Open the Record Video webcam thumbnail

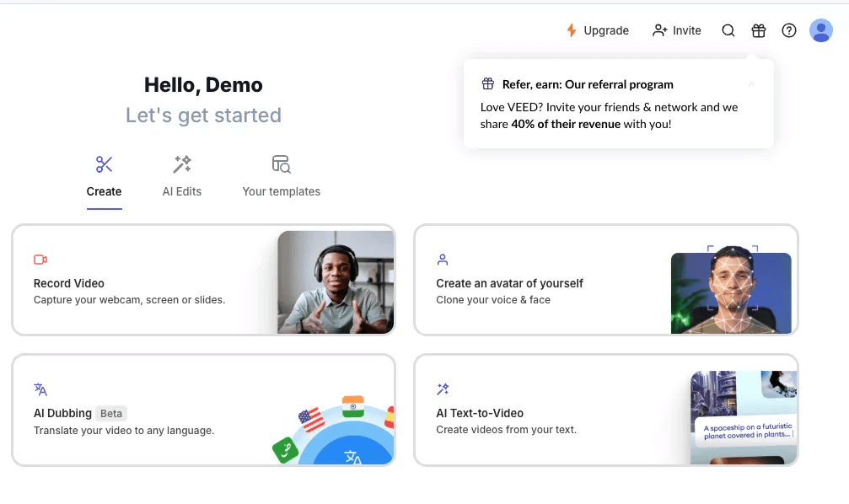(336, 282)
